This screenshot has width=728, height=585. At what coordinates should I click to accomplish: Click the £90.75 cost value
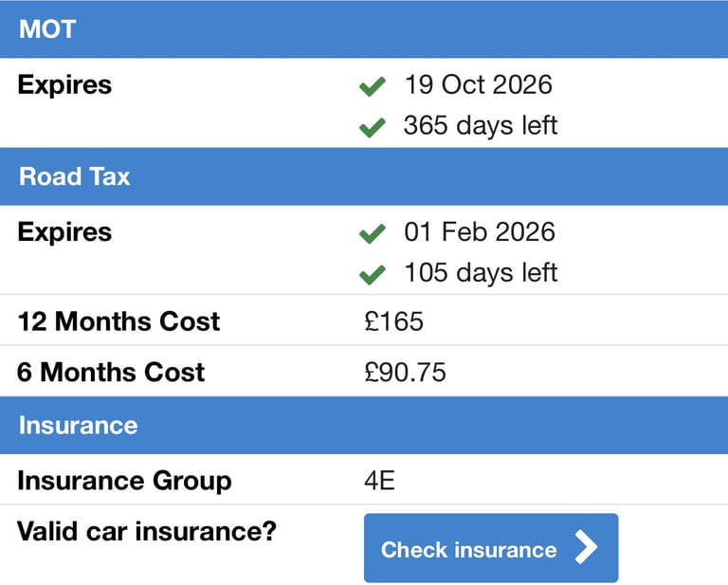(x=405, y=373)
